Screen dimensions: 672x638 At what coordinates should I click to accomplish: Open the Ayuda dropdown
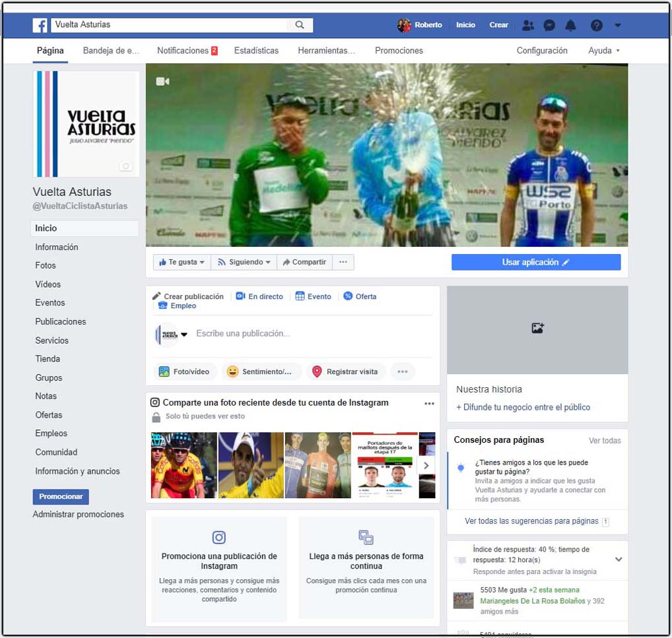tap(604, 51)
